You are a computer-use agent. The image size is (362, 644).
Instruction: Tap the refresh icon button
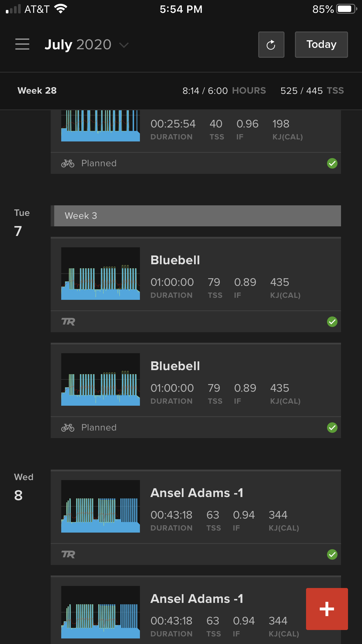point(271,45)
